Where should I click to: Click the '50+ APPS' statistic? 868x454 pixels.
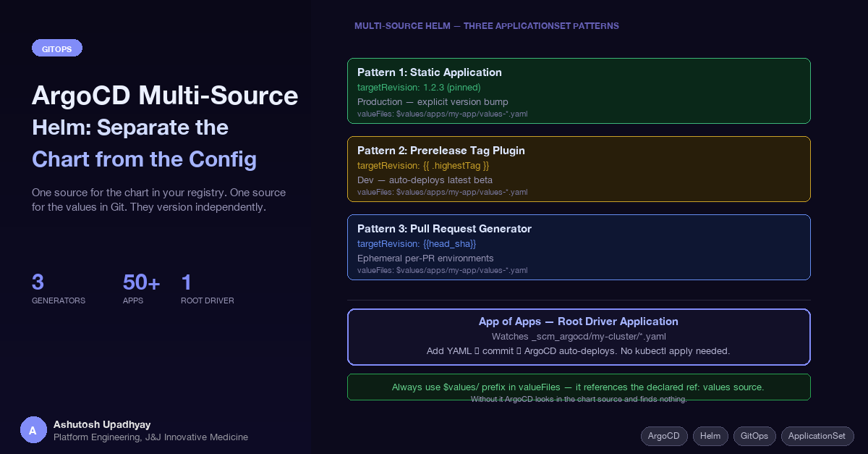(x=142, y=288)
